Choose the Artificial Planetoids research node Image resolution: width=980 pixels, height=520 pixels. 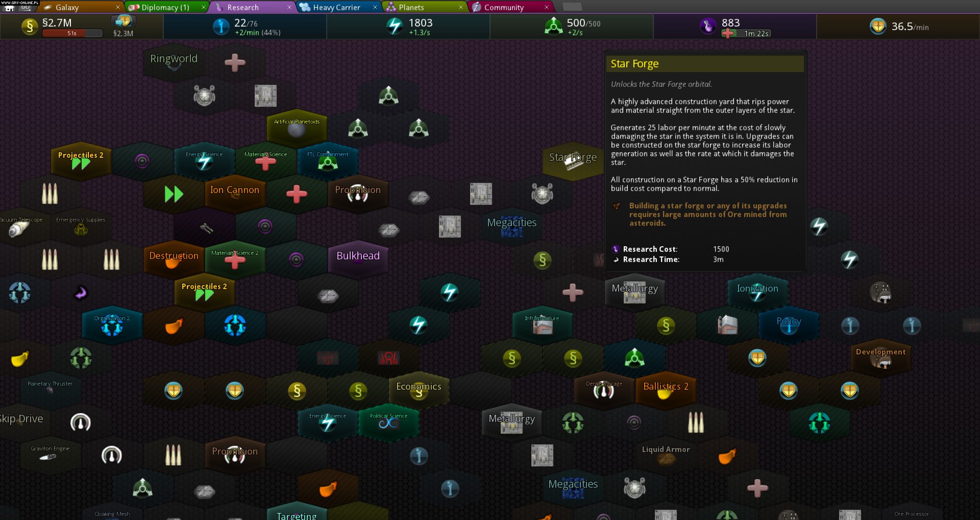point(297,128)
